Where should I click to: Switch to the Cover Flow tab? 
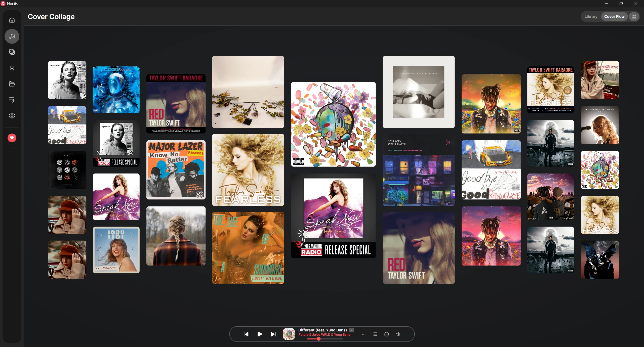pyautogui.click(x=614, y=17)
